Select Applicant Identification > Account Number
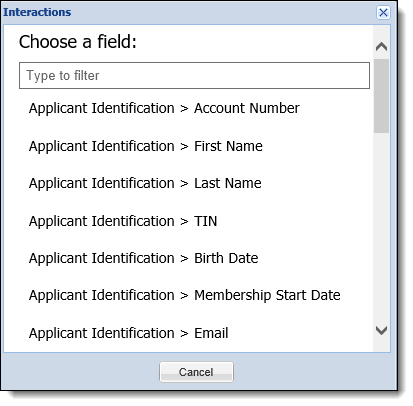 [x=164, y=108]
